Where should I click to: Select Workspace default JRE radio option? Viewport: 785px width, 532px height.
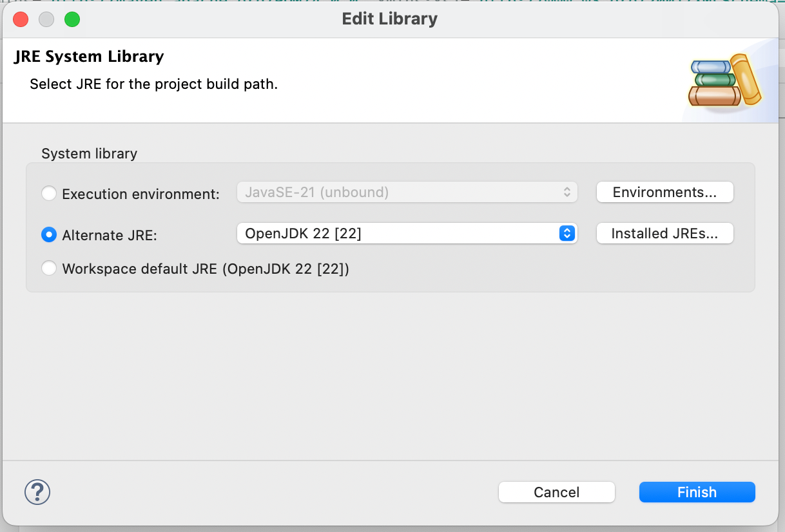coord(49,269)
